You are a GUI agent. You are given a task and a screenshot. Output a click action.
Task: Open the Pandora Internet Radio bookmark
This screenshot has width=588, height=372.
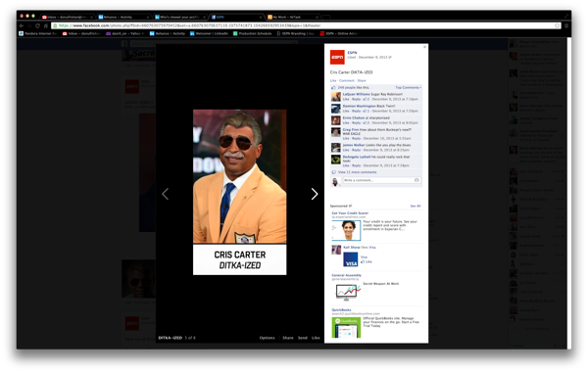click(38, 33)
